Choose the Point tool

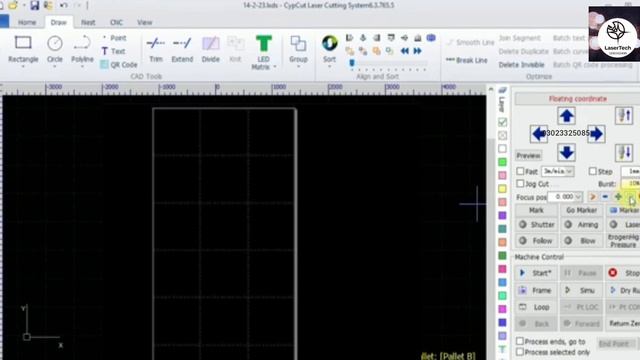coord(114,38)
